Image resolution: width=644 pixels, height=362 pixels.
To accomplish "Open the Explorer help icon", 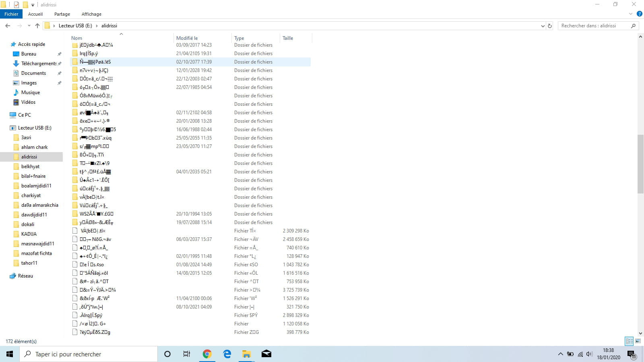I will [639, 14].
